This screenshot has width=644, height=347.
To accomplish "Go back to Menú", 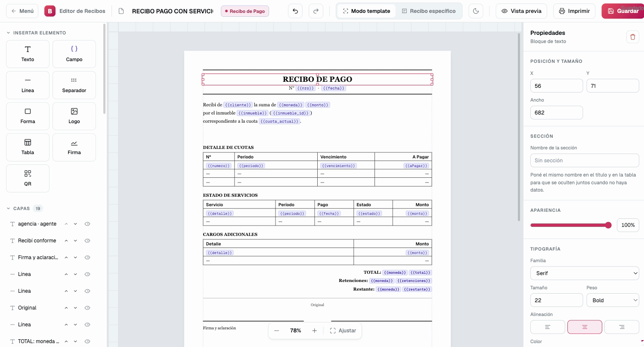I will pos(22,11).
